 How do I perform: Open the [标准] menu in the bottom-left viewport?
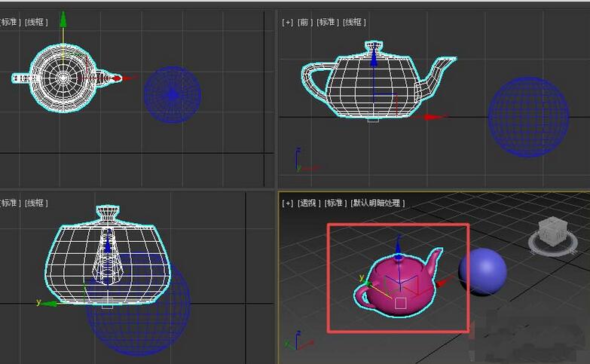pos(11,203)
